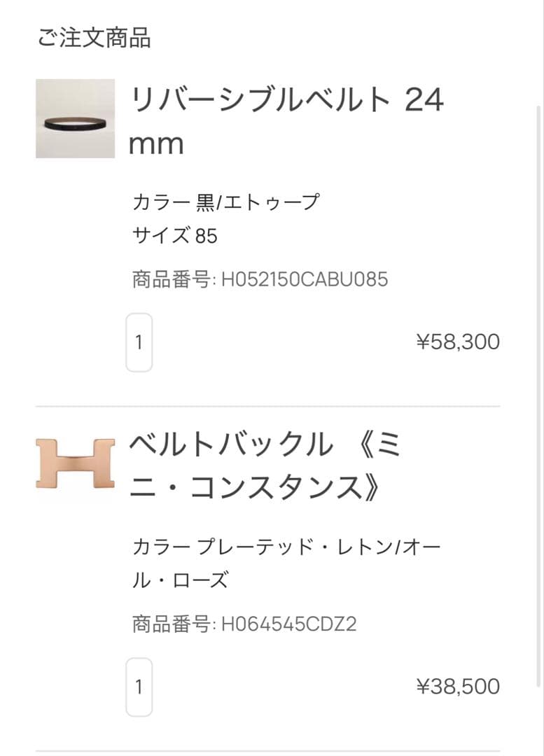Click the サイズ 85 text
Image resolution: width=544 pixels, height=756 pixels.
pos(175,236)
